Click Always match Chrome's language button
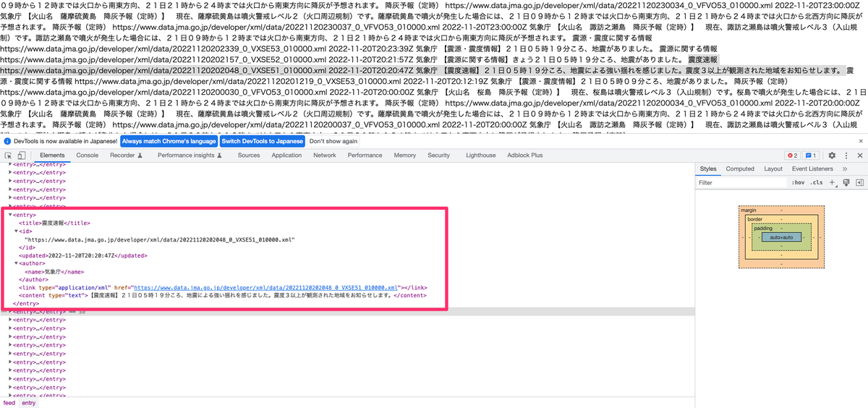 pos(169,141)
